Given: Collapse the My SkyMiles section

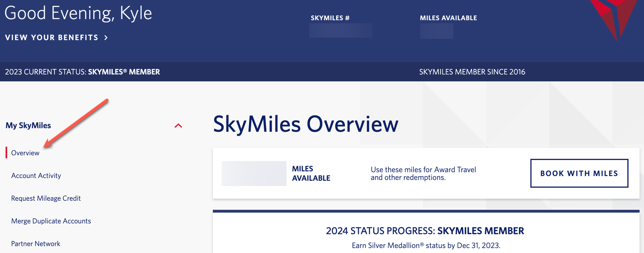Looking at the screenshot, I should point(178,126).
